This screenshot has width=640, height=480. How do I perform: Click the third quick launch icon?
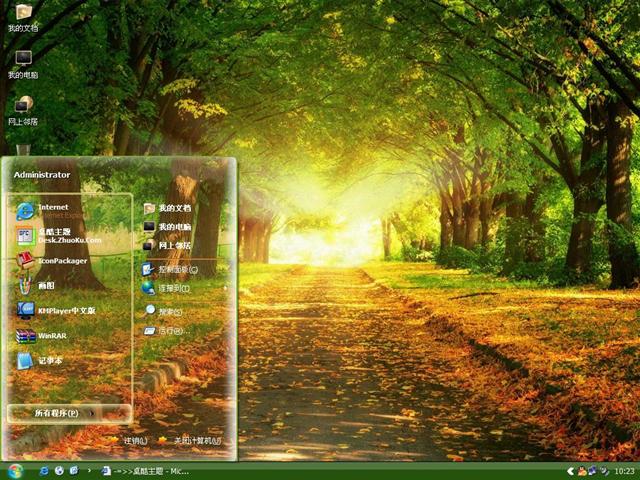(74, 471)
